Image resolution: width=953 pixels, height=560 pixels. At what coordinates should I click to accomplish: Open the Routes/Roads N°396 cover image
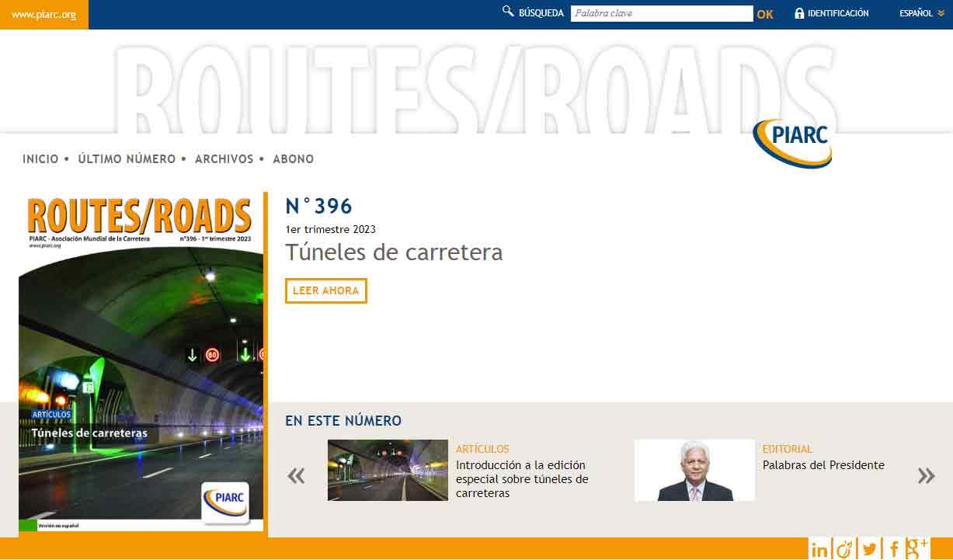(x=141, y=363)
